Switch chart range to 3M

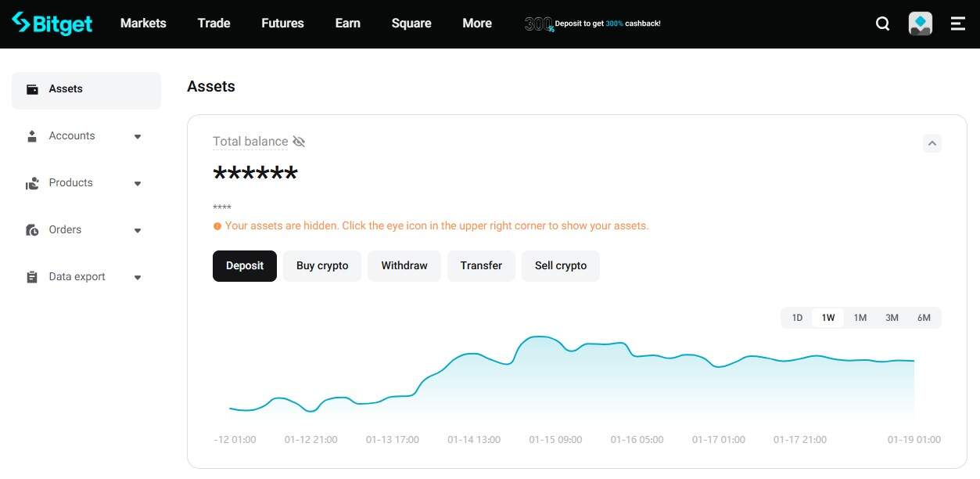(892, 318)
